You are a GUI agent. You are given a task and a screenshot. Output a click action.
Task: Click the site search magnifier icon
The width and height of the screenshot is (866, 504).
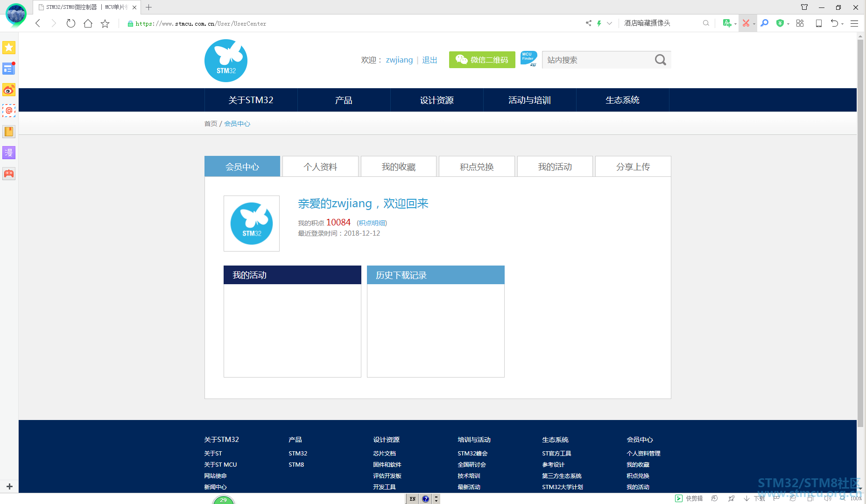tap(660, 60)
